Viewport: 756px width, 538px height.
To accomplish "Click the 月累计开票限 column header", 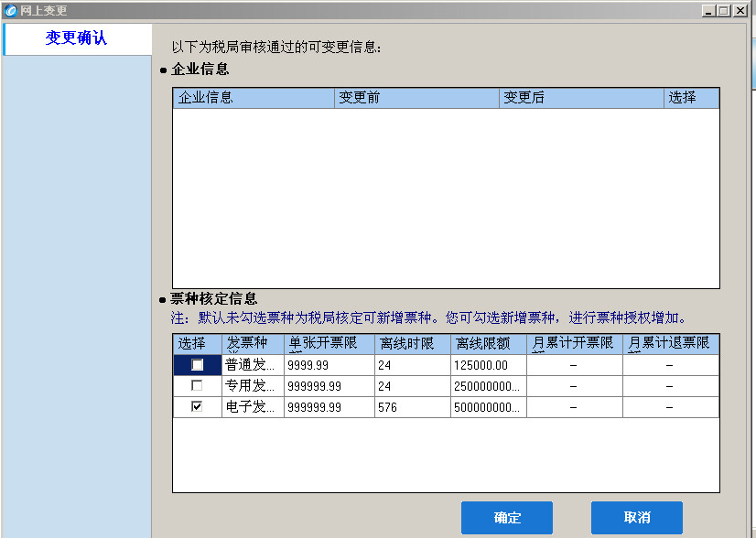I will (x=573, y=344).
